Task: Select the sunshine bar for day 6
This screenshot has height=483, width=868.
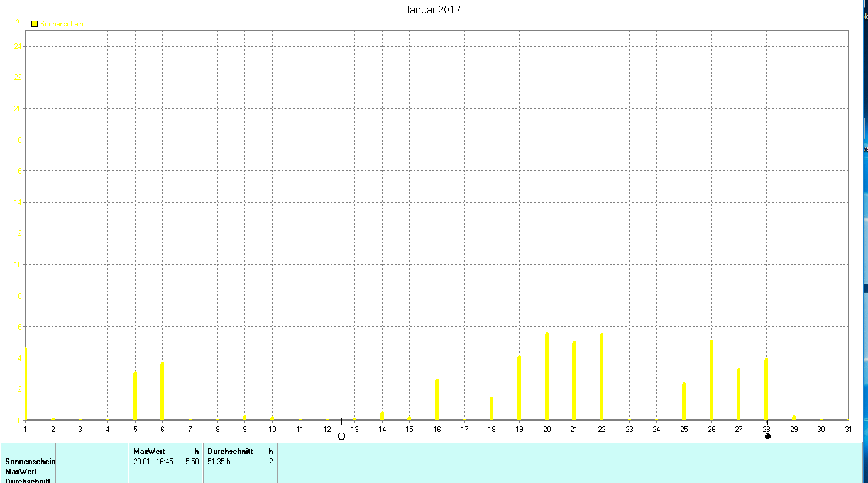Action: pos(162,391)
